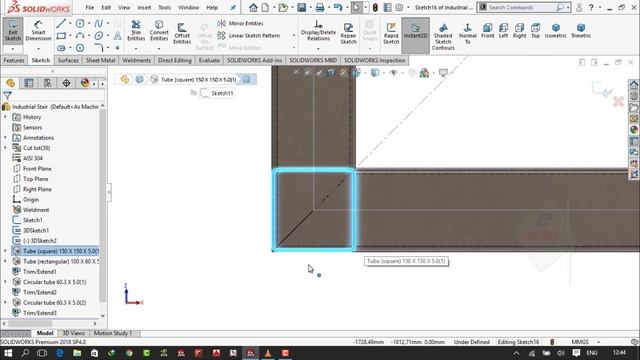Open the Edit menu
This screenshot has height=360, width=640.
click(x=106, y=7)
